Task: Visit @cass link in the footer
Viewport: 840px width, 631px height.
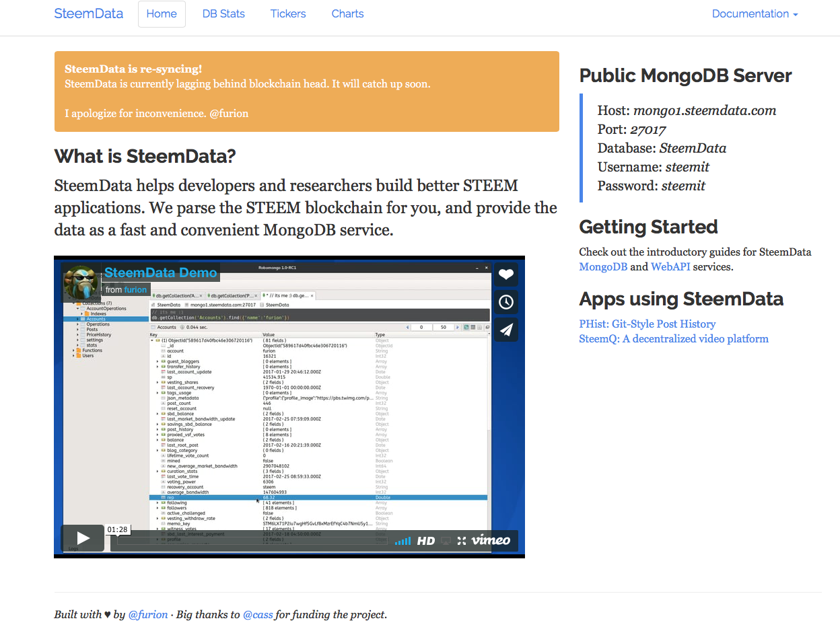Action: pos(258,614)
